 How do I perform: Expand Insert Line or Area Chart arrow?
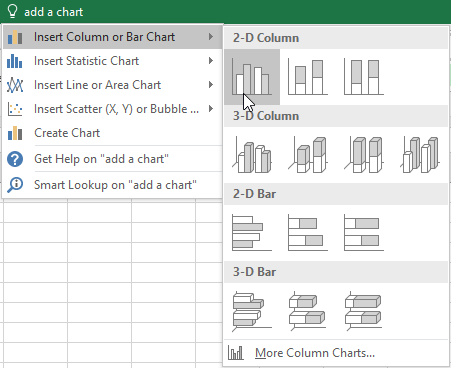[x=211, y=85]
